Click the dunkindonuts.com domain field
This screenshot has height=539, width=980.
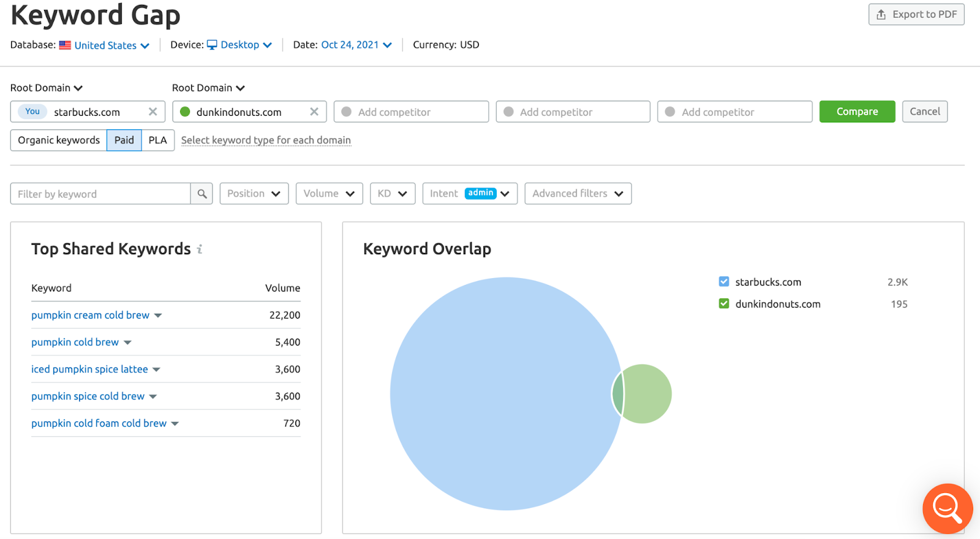[x=249, y=111]
